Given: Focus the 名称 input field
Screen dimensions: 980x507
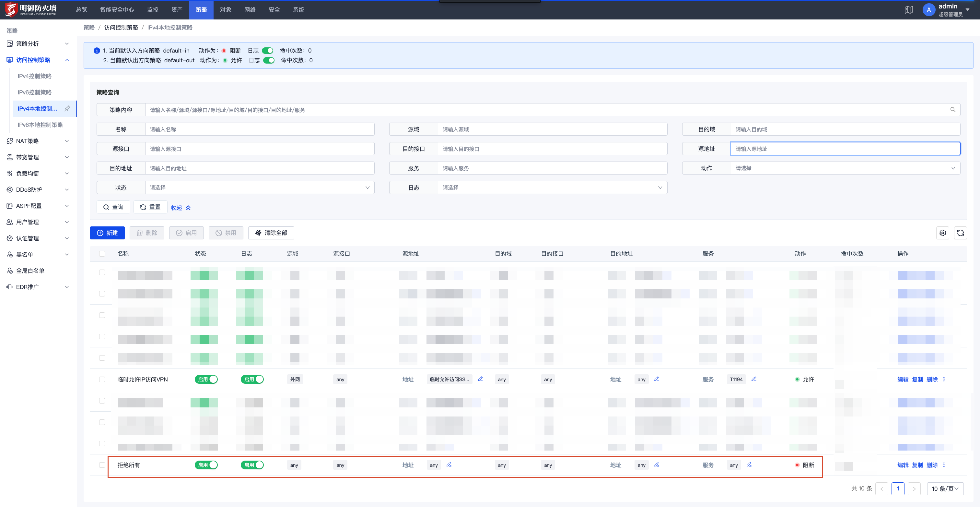Looking at the screenshot, I should click(x=260, y=129).
